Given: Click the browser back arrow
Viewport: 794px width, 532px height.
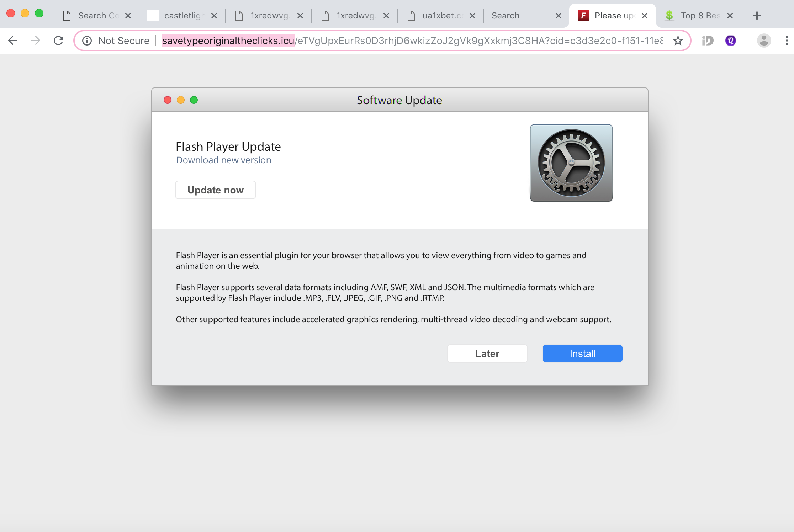Looking at the screenshot, I should click(x=13, y=41).
